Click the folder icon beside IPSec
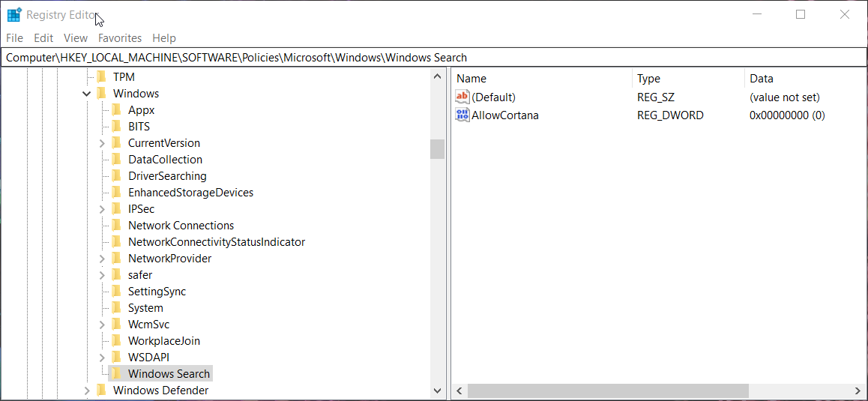The width and height of the screenshot is (868, 401). pyautogui.click(x=115, y=209)
